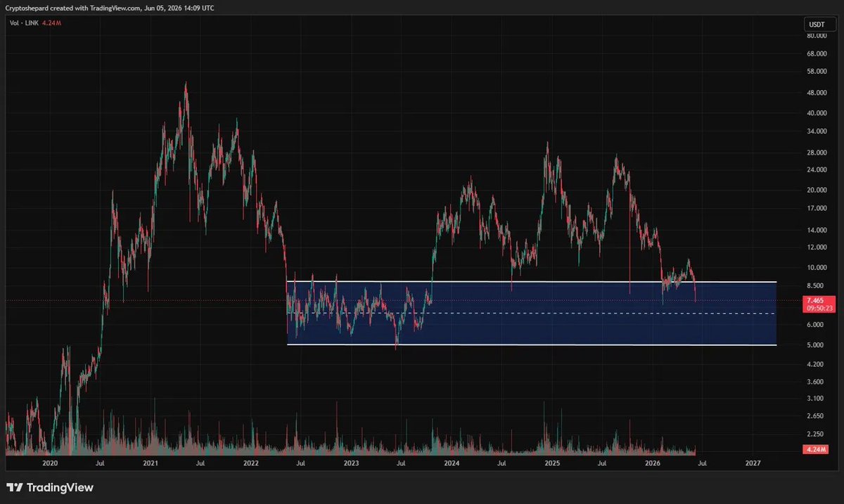Image resolution: width=844 pixels, height=504 pixels.
Task: Click the 28.000 price axis label
Action: tap(816, 153)
